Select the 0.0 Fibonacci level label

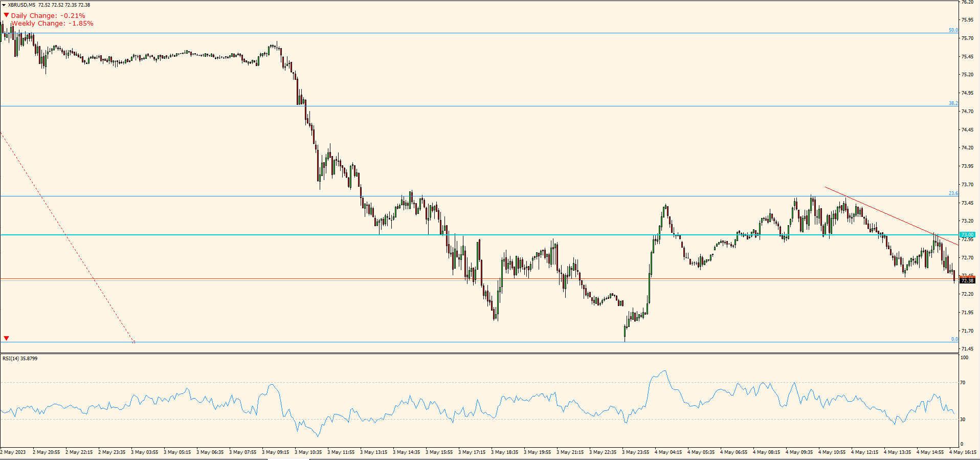coord(954,339)
